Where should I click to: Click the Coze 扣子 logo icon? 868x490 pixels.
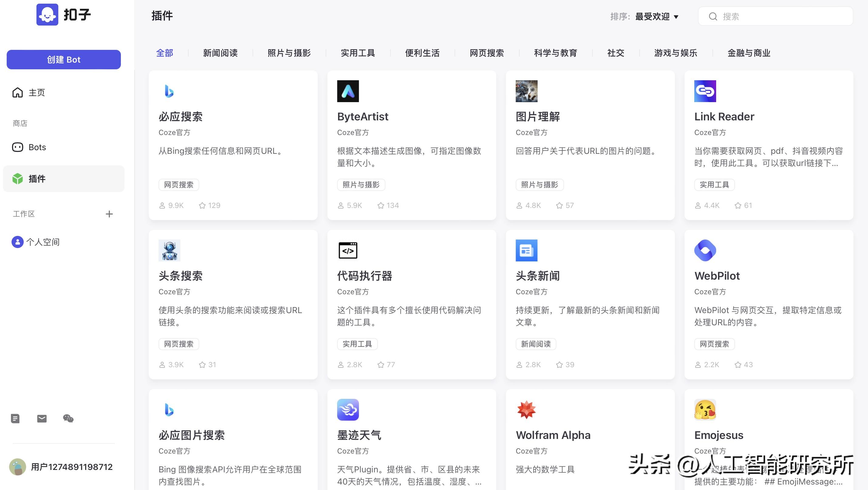coord(47,15)
